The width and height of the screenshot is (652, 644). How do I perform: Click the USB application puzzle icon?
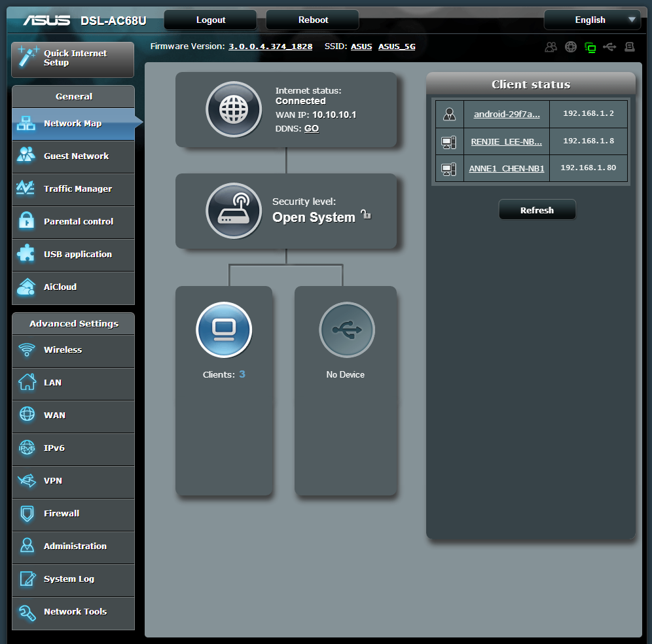[x=26, y=253]
